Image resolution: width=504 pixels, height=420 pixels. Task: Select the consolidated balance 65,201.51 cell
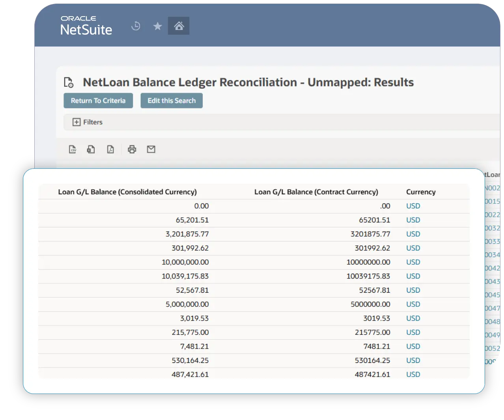pyautogui.click(x=192, y=220)
